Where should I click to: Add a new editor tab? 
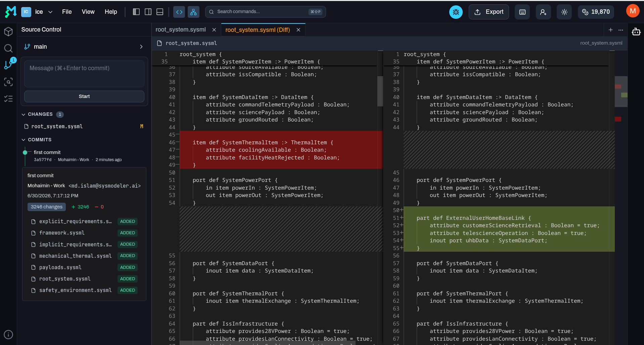click(x=611, y=30)
